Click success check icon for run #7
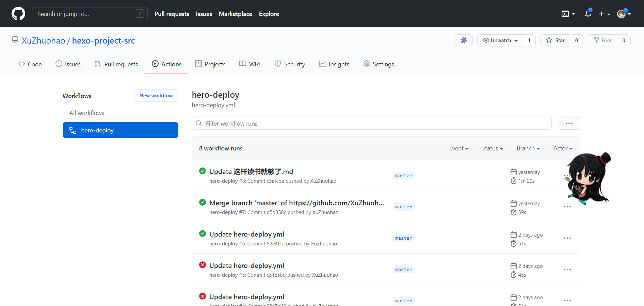Image resolution: width=644 pixels, height=306 pixels. [x=203, y=202]
